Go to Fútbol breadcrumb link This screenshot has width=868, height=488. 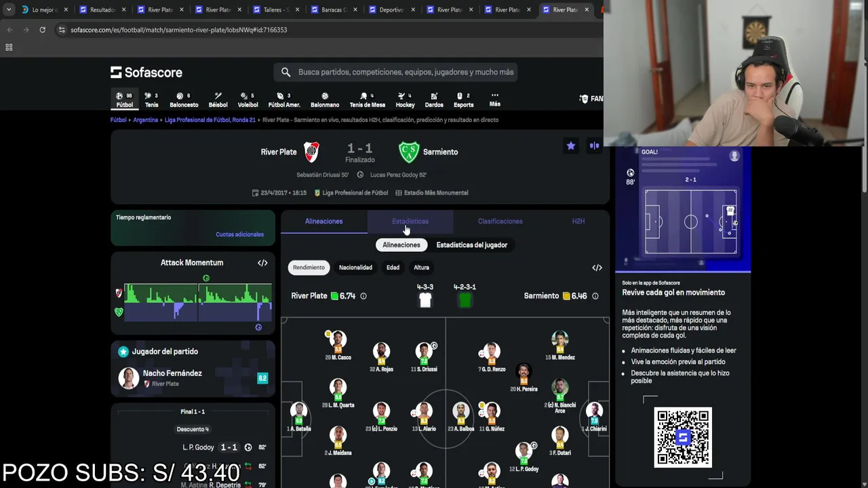point(119,120)
